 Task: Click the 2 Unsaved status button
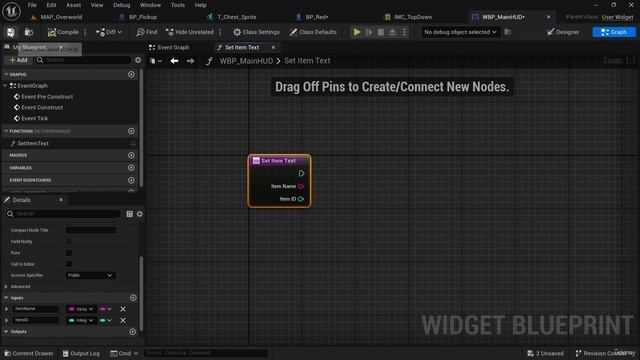tap(545, 353)
